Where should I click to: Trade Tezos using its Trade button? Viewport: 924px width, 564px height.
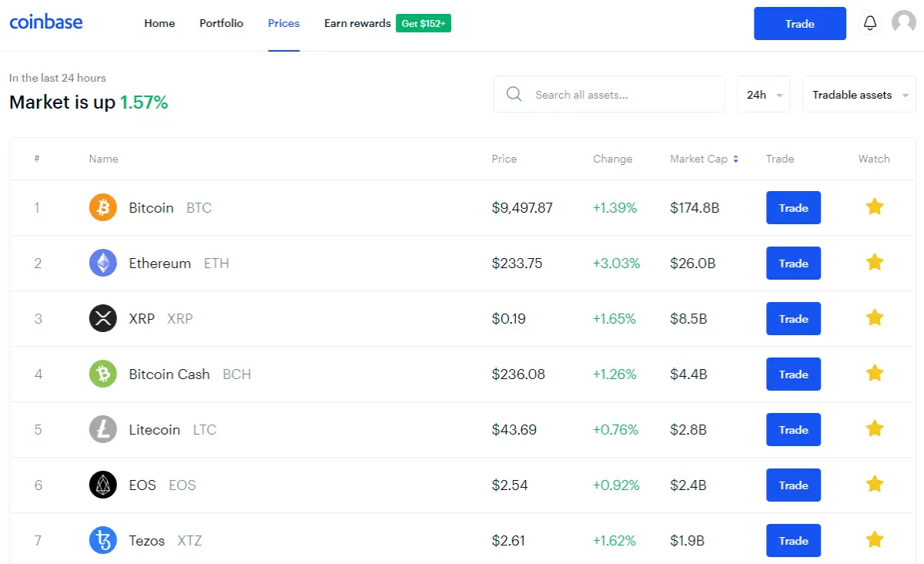tap(793, 541)
